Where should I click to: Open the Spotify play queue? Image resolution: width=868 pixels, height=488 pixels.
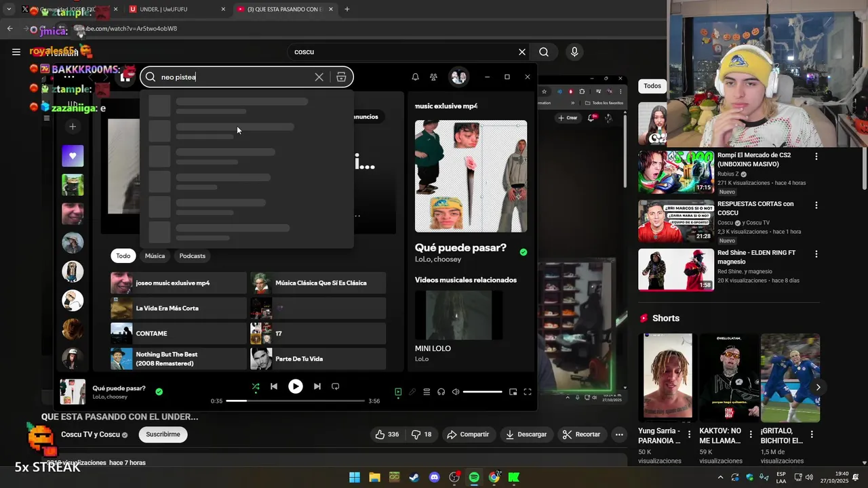pyautogui.click(x=427, y=392)
